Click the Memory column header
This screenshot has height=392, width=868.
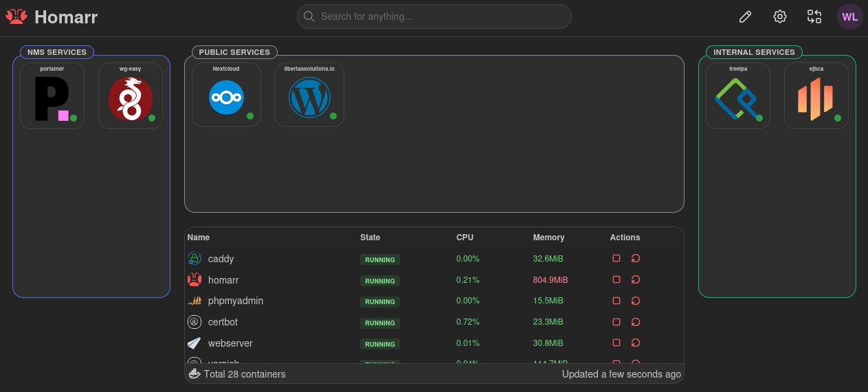tap(548, 238)
